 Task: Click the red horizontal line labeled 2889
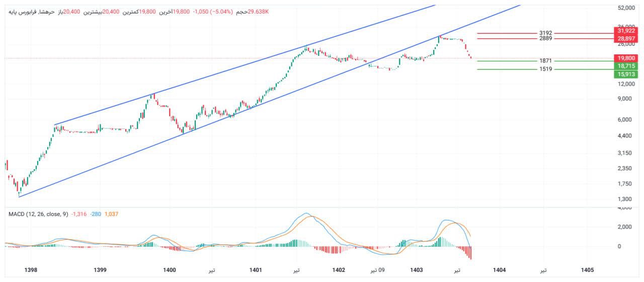(503, 38)
